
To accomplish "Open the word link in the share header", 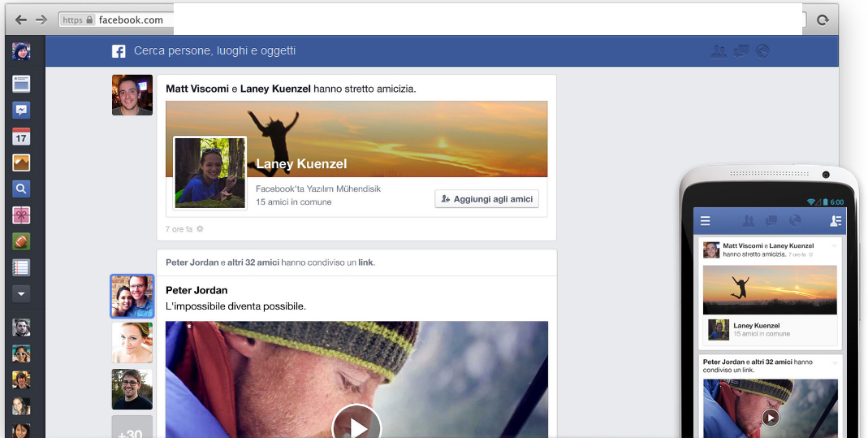I will click(x=365, y=262).
